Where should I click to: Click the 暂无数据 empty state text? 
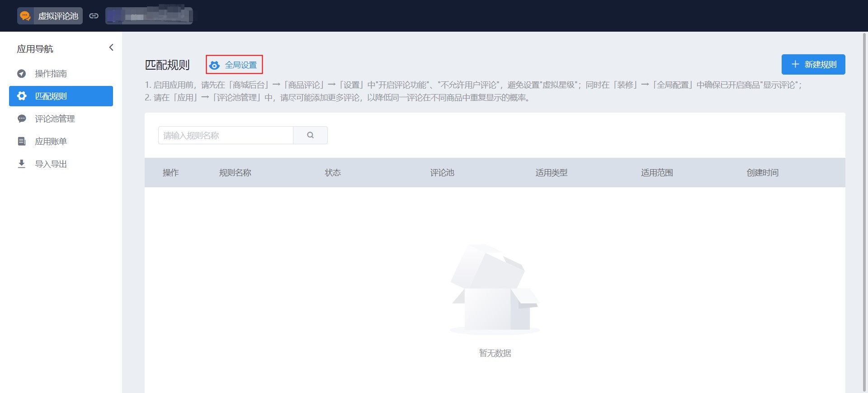495,353
